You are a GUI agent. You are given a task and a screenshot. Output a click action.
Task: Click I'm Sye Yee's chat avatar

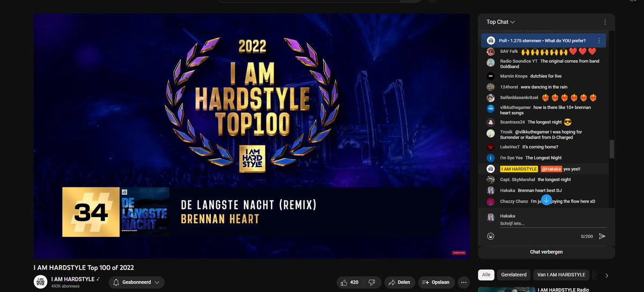click(491, 158)
